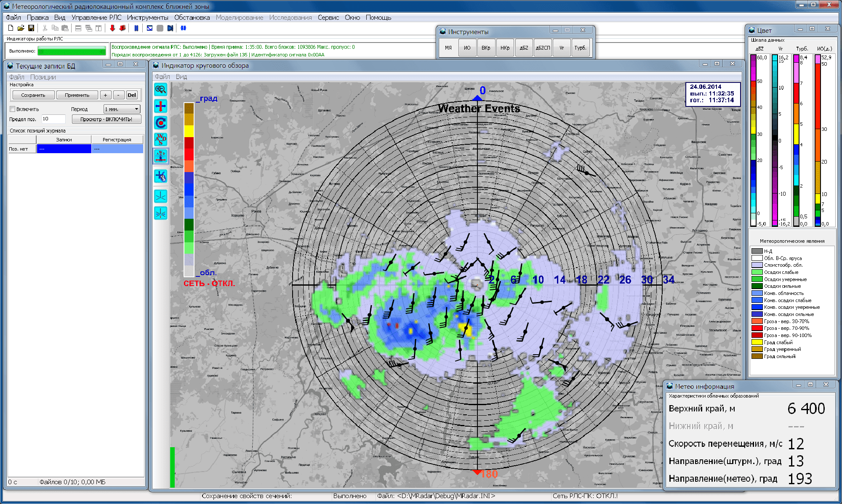Click the ИО instrument button
Viewport: 842px width, 504px height.
pyautogui.click(x=467, y=48)
